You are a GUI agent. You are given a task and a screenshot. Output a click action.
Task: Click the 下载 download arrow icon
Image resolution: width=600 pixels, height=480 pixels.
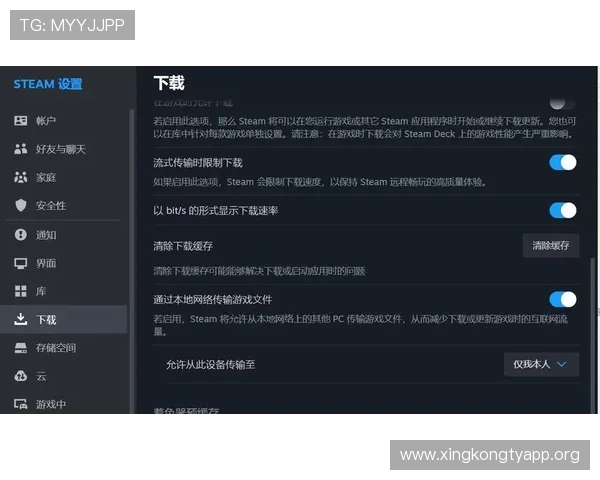tap(21, 319)
